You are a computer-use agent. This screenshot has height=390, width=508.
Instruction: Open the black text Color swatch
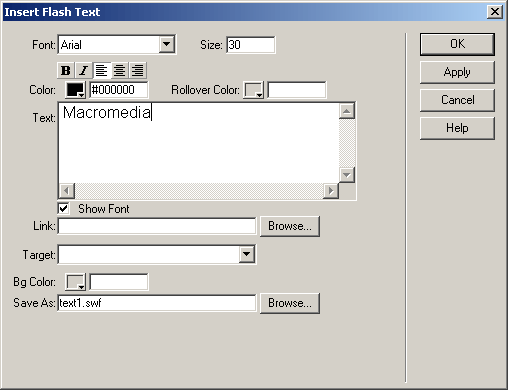75,90
